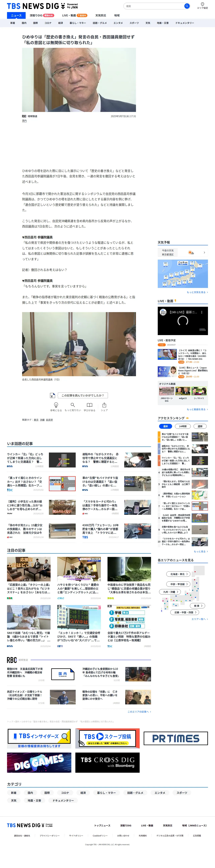Image resolution: width=215 pixels, height=868 pixels.
Task: Open the ウインカー「左」「右」 article headline in いま話題の記事
Action: pos(25,458)
